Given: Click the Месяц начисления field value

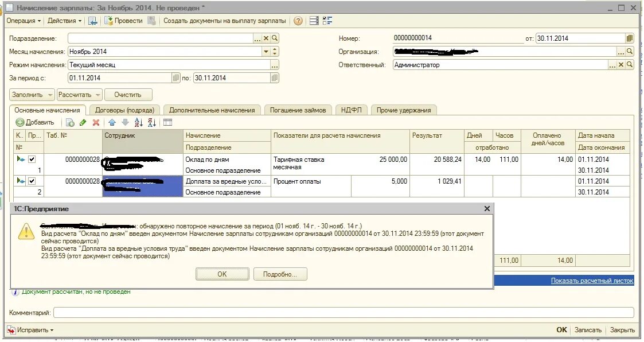Looking at the screenshot, I should click(165, 52).
